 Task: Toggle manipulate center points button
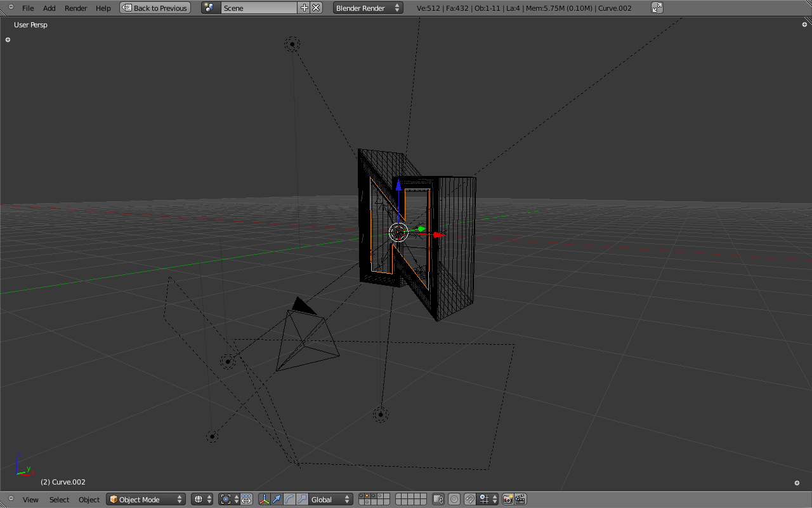point(246,500)
